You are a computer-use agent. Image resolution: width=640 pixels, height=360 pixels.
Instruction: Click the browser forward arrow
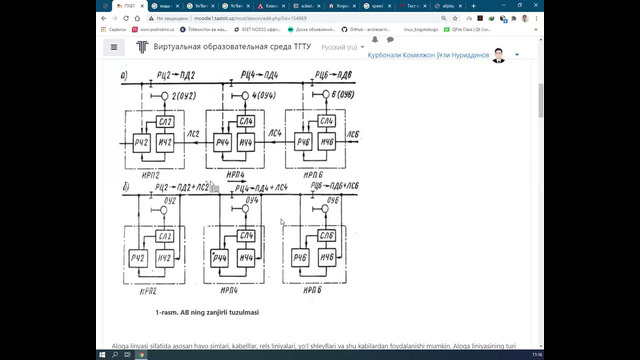click(x=115, y=18)
